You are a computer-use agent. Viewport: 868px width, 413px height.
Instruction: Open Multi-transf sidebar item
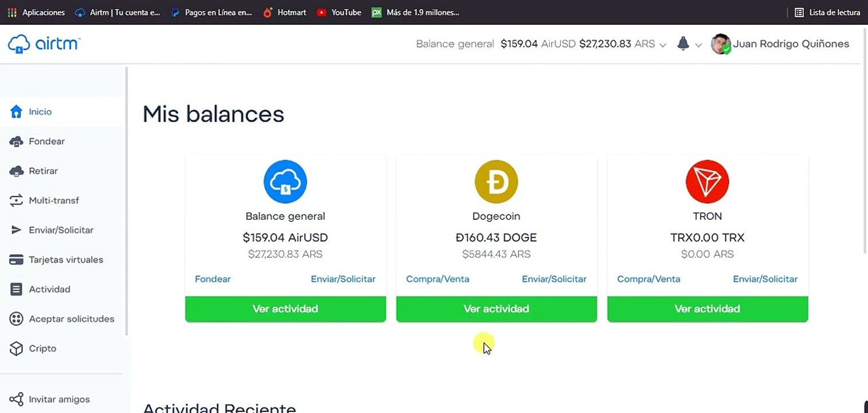point(54,201)
